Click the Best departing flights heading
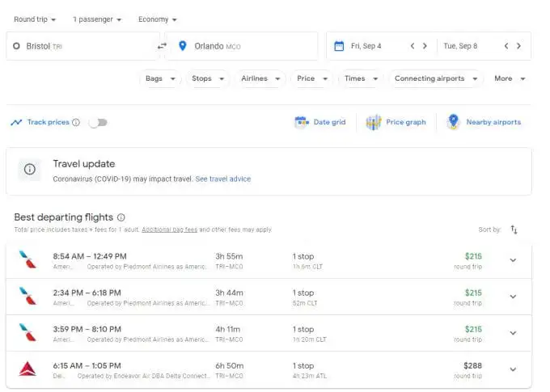 click(x=63, y=217)
